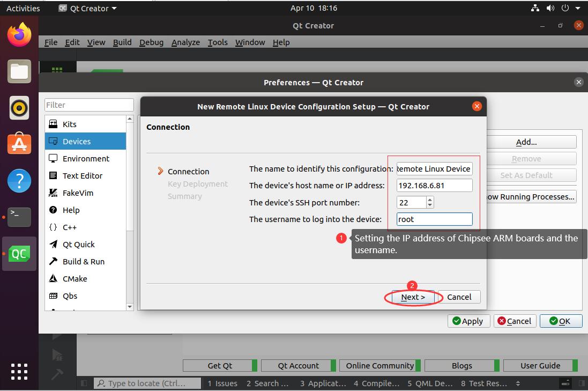Image resolution: width=588 pixels, height=391 pixels.
Task: Click the volume speaker icon in top bar
Action: tap(550, 8)
